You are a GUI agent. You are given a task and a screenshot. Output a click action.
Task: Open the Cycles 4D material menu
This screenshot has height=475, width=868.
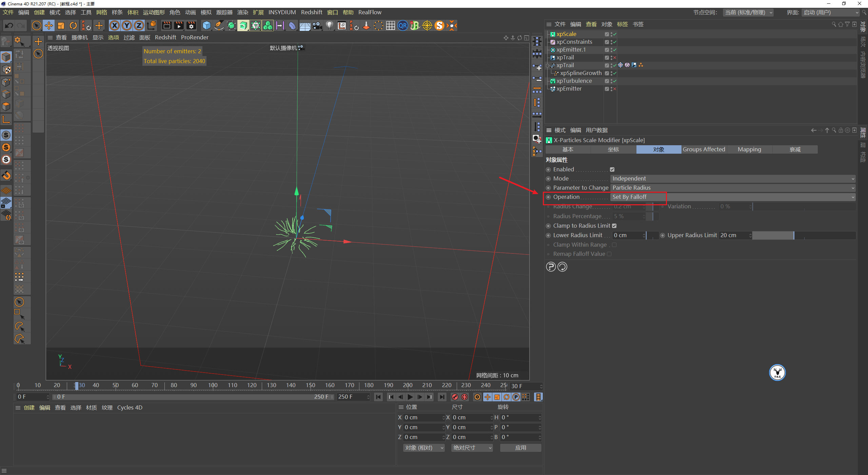point(130,408)
